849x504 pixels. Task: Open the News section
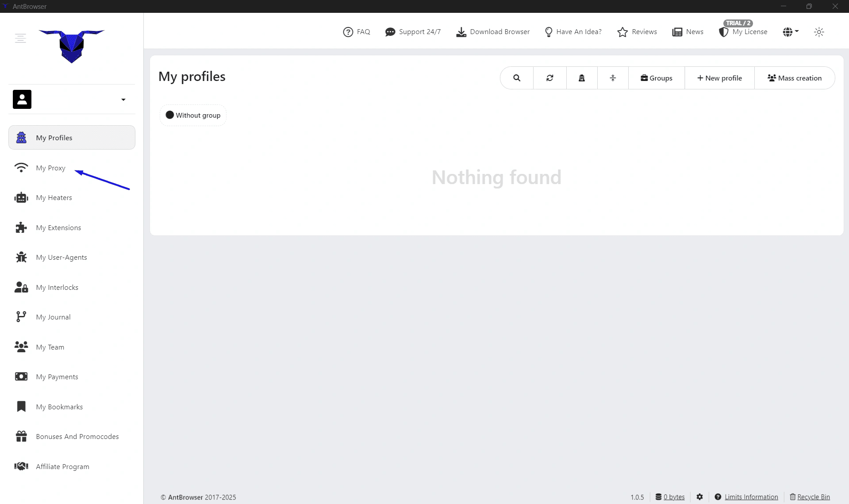tap(688, 32)
